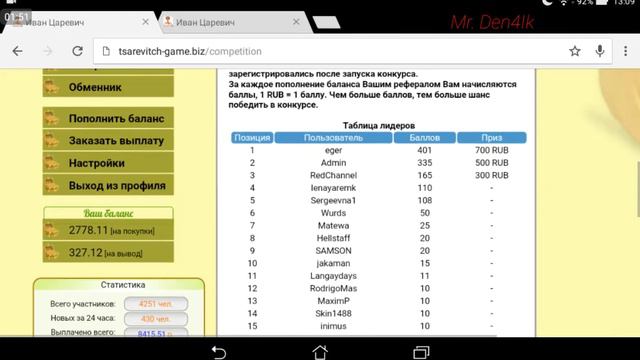Tap the Android back navigation button
The image size is (640, 360).
[219, 352]
